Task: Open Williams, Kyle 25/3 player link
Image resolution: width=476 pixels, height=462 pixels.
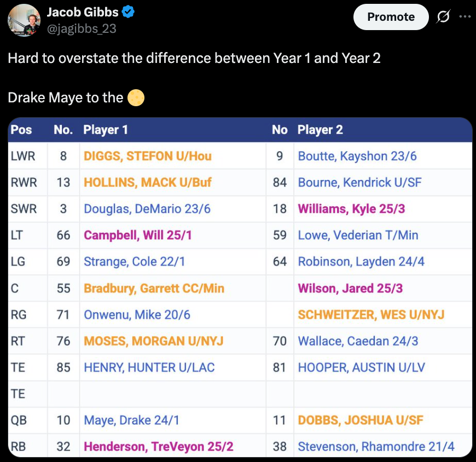Action: pos(352,209)
